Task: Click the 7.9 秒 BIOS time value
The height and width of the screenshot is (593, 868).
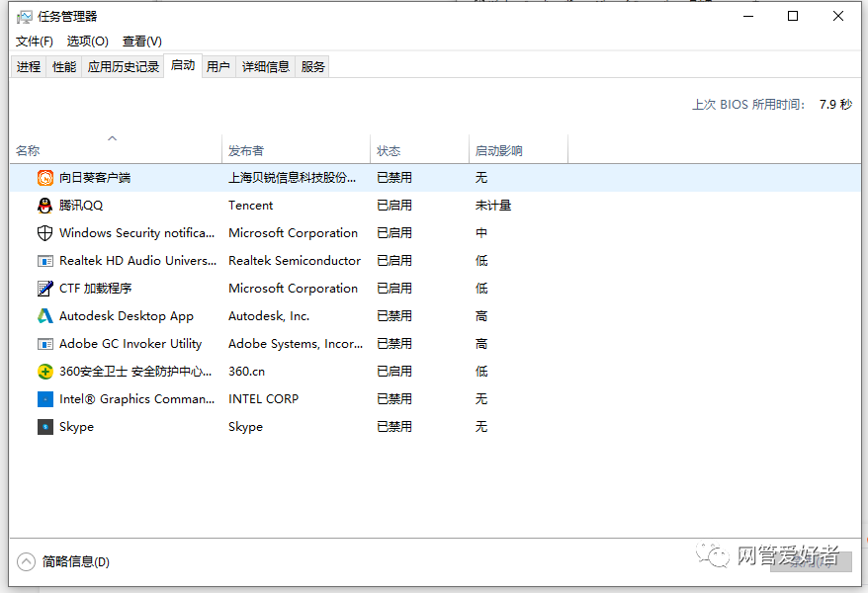Action: [x=836, y=105]
